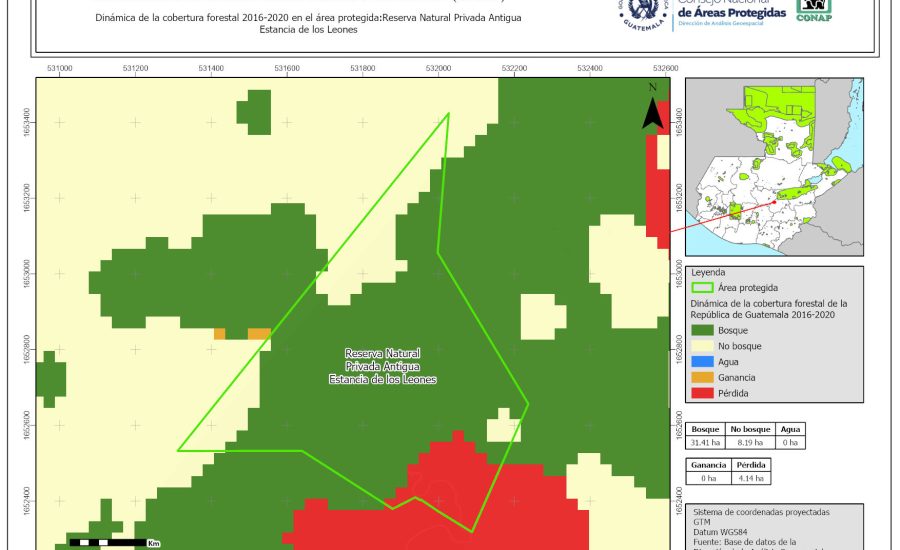Click the No bosque 8.19 ha table cell
900x550 pixels.
750,441
